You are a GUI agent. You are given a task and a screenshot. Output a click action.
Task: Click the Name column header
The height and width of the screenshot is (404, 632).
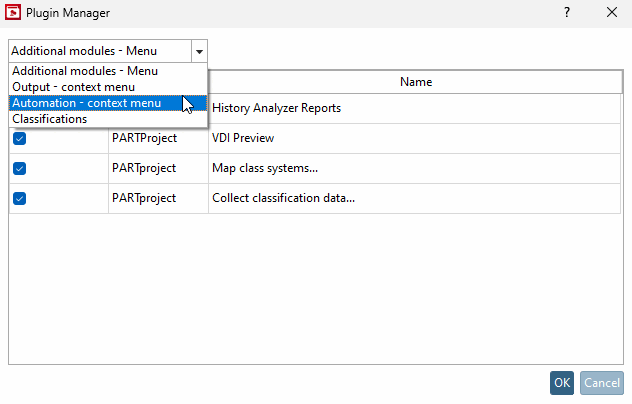(x=415, y=82)
